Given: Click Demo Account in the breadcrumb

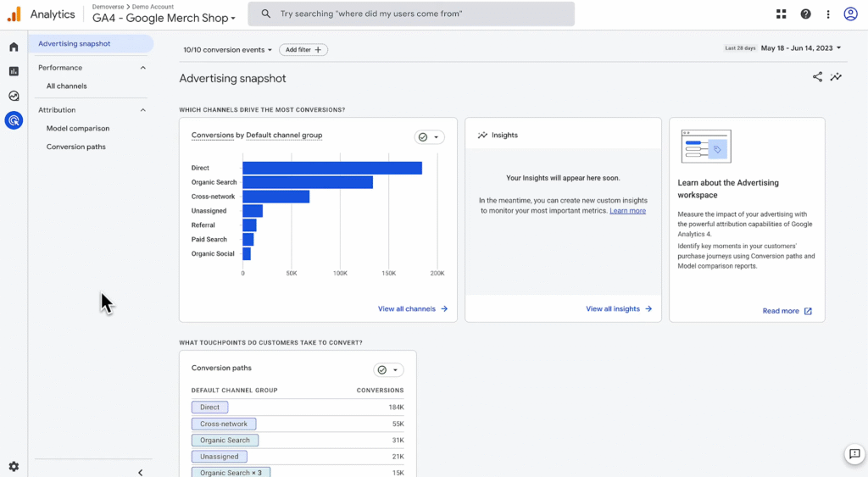Looking at the screenshot, I should click(x=153, y=7).
